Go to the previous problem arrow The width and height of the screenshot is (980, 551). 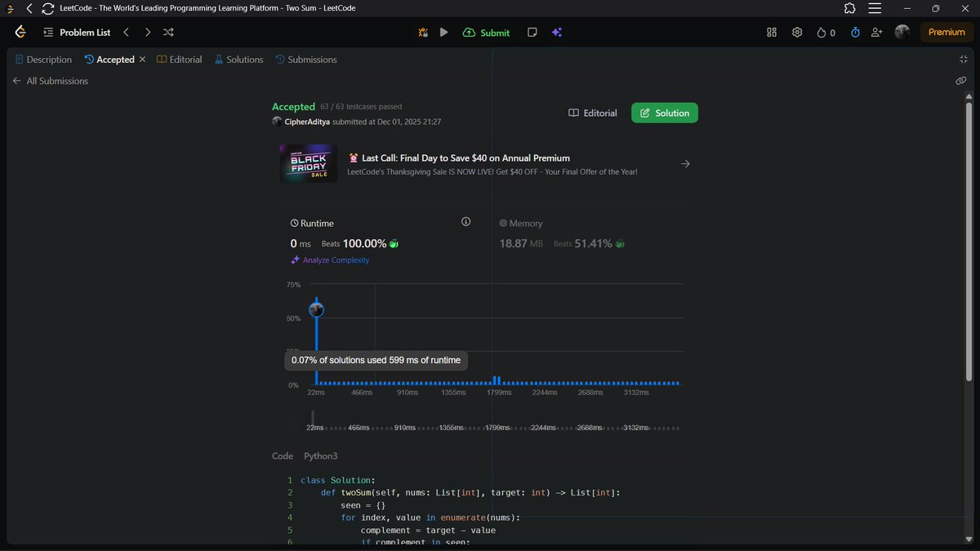click(x=126, y=33)
